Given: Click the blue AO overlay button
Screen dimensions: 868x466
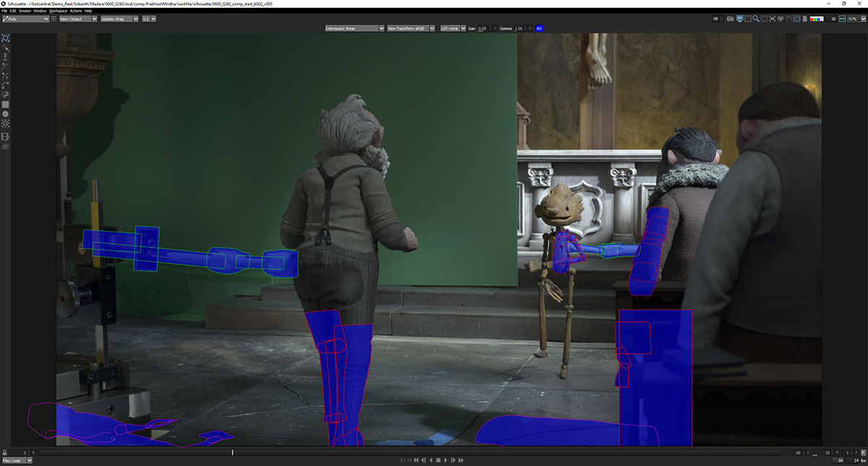Looking at the screenshot, I should (x=538, y=28).
